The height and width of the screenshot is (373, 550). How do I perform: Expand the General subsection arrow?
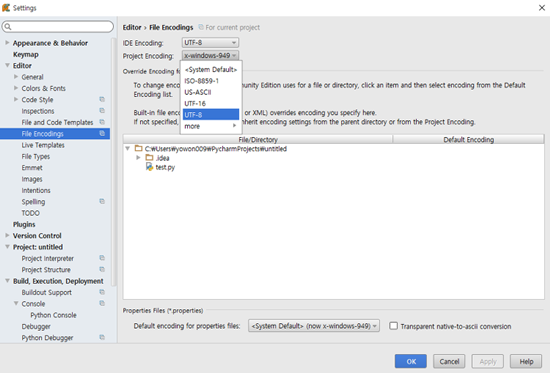(x=16, y=76)
